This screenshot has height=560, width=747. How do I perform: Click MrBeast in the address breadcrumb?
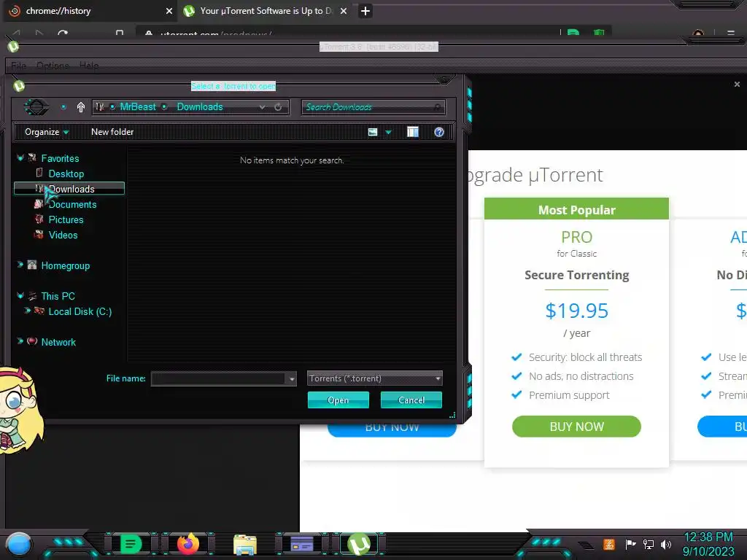[138, 106]
